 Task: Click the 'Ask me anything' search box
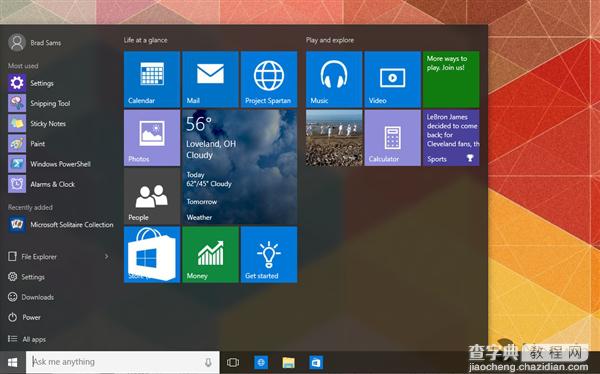tap(122, 362)
